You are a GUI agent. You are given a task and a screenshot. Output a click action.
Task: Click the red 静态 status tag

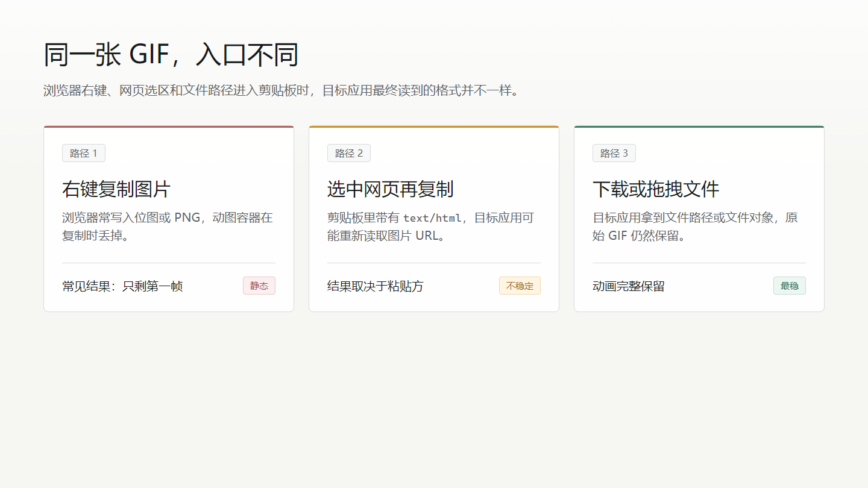(259, 286)
